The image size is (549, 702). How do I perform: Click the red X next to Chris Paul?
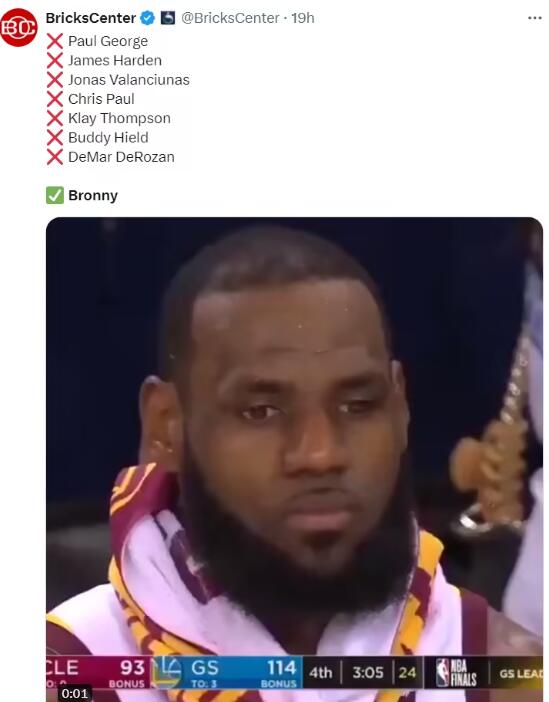click(x=55, y=99)
